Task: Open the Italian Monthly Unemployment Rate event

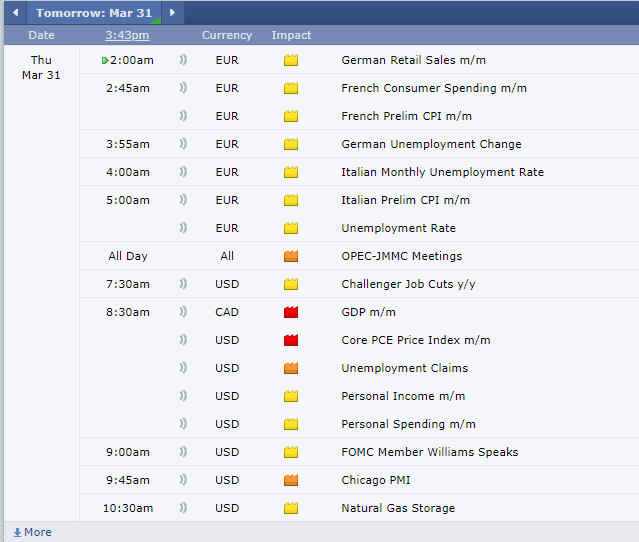Action: tap(442, 172)
